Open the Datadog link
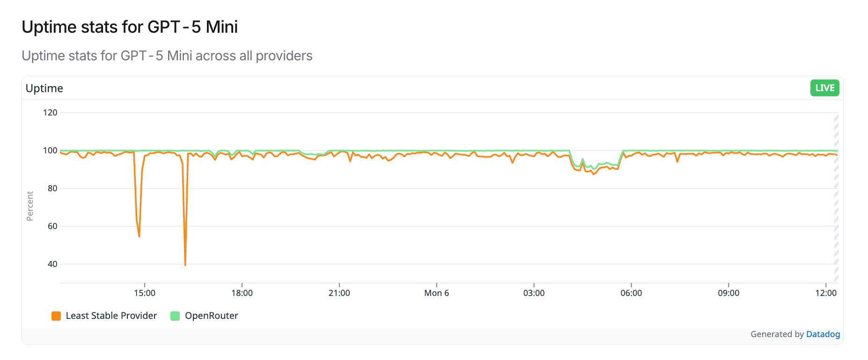868x360 pixels. coord(823,334)
